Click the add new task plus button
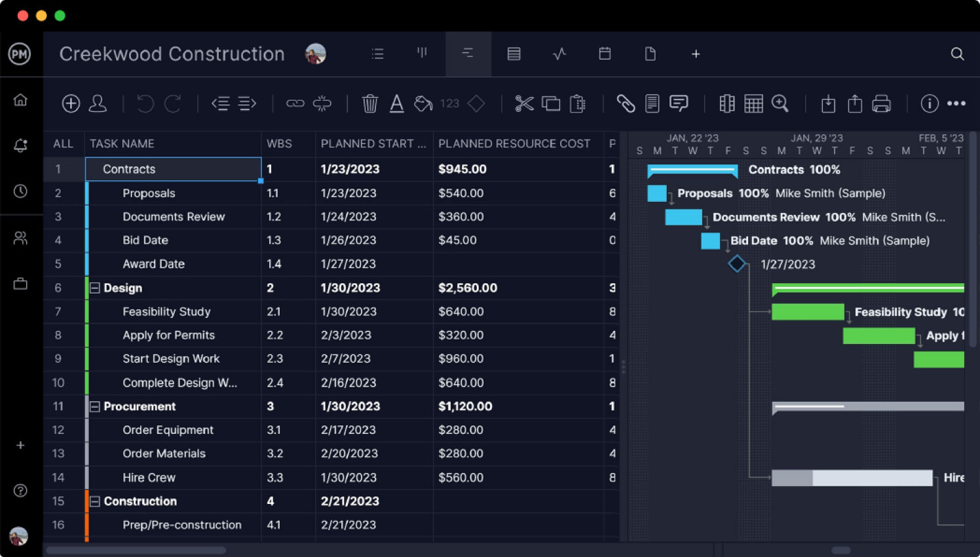 (71, 103)
